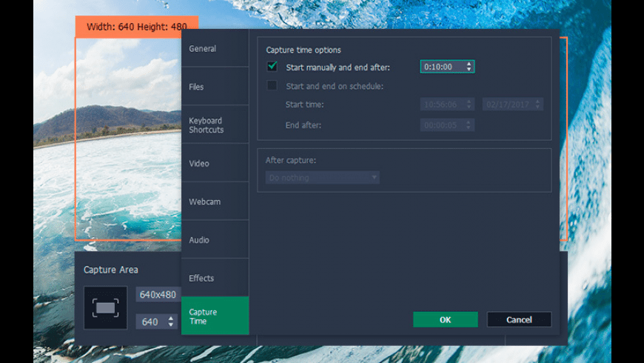
Task: Confirm settings with the OK button
Action: click(445, 319)
